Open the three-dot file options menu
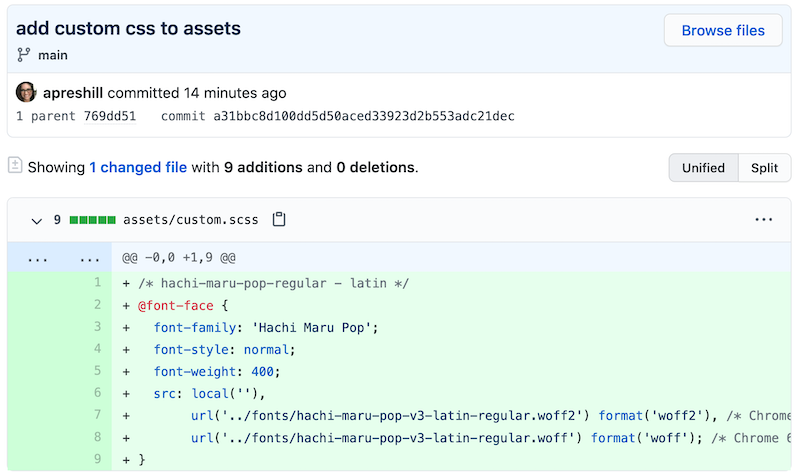Viewport: 800px width, 476px height. [764, 220]
